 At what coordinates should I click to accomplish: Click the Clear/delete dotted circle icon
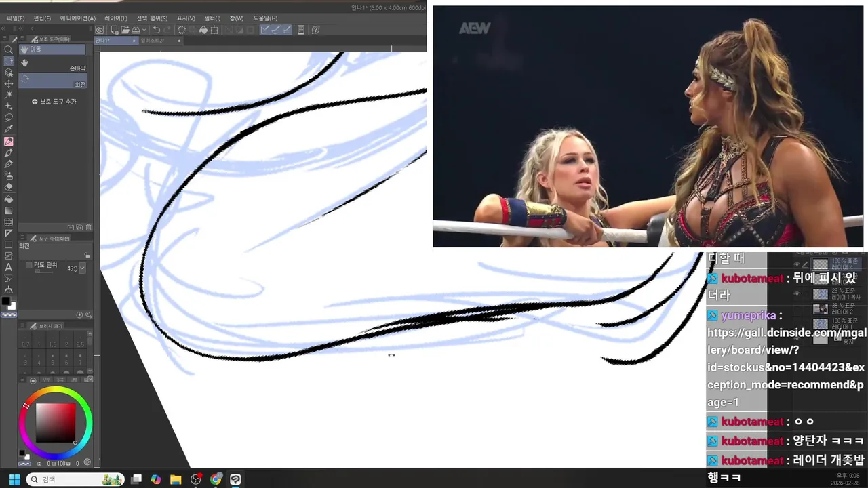coord(182,30)
